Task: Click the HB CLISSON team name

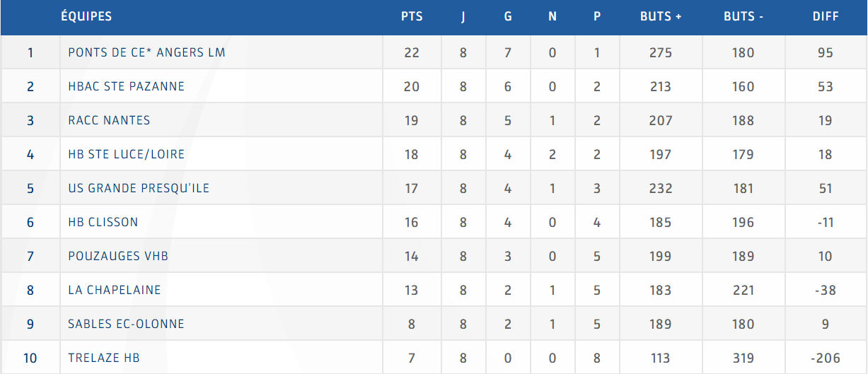Action: point(103,222)
